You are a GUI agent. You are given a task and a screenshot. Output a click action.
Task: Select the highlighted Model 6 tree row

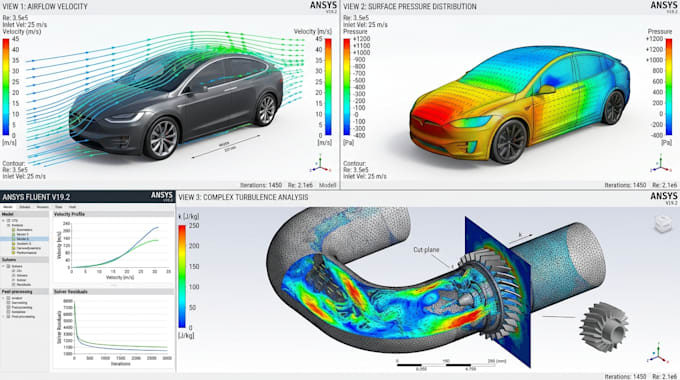pos(24,239)
